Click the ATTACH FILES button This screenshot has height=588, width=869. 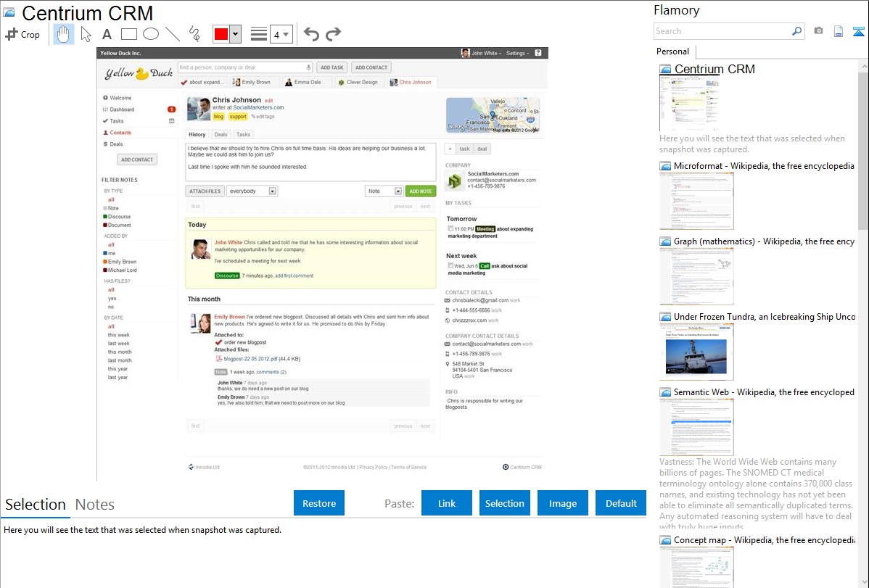tap(205, 191)
